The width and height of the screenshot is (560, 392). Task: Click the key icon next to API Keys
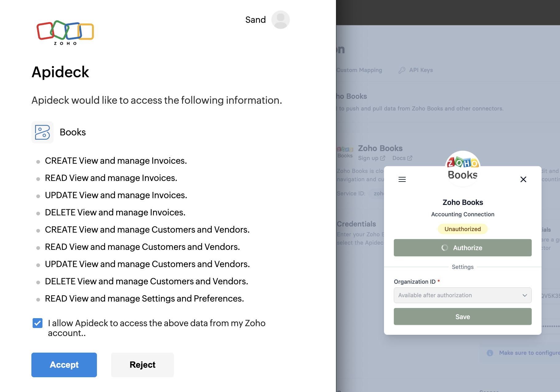coord(402,70)
